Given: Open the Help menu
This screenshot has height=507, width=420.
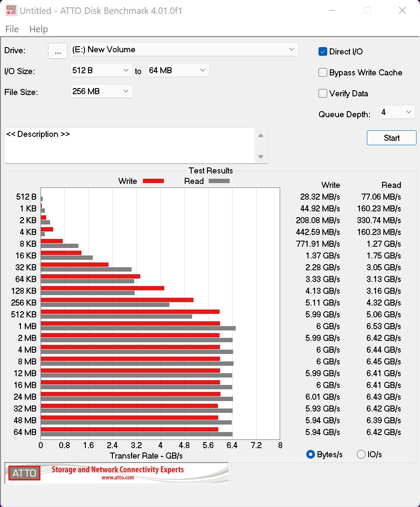Looking at the screenshot, I should tap(38, 29).
